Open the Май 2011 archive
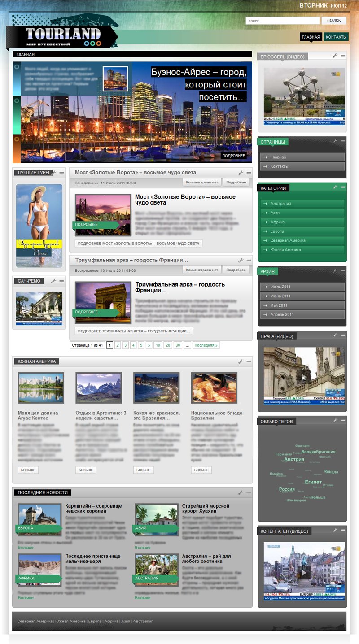Viewport: 359px width, 644px height. point(302,305)
